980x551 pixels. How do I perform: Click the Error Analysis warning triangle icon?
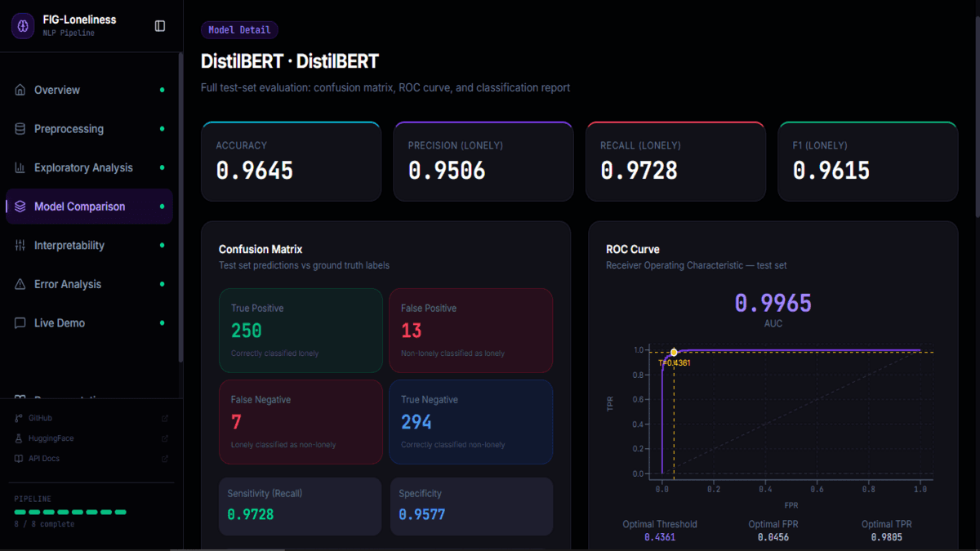click(x=20, y=284)
